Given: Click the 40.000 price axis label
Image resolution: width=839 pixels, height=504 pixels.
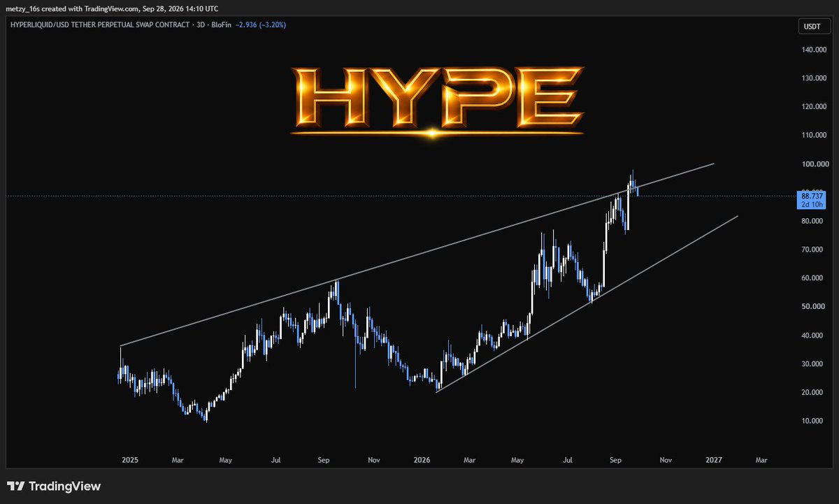Looking at the screenshot, I should coord(811,336).
